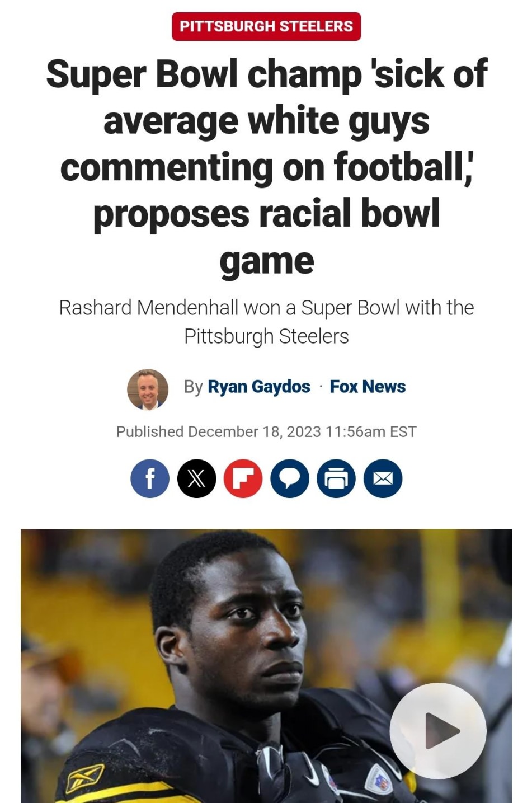Follow the Fox News byline link

(368, 387)
